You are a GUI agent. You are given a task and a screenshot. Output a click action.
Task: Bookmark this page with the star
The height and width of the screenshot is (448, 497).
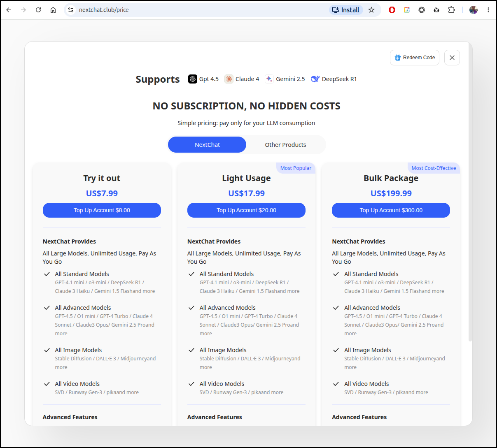(371, 10)
